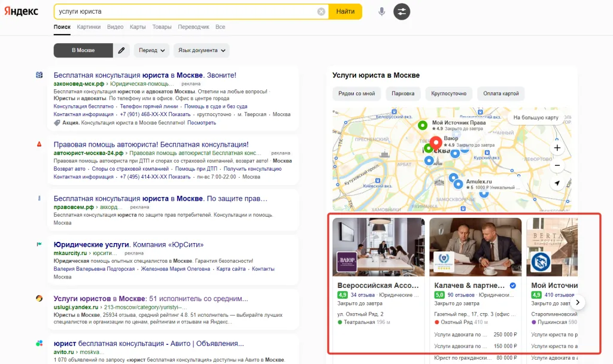Switch to the Картинки tab
Screen dimensions: 613x364
pyautogui.click(x=89, y=27)
